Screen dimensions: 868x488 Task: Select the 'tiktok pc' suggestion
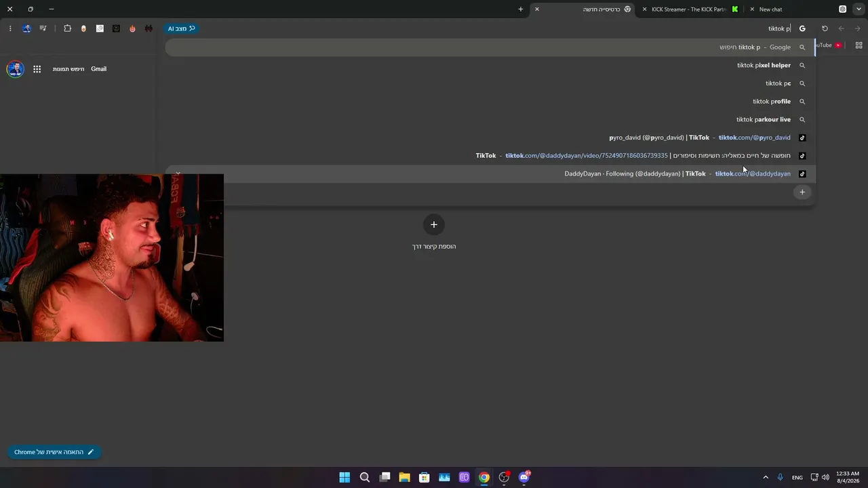(490, 83)
